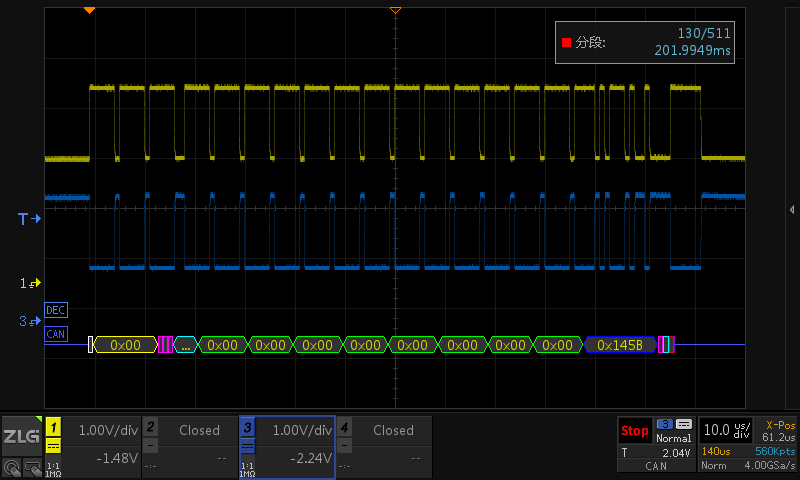Image resolution: width=800 pixels, height=480 pixels.
Task: Click the channel 3 ground level marker
Action: pos(30,321)
